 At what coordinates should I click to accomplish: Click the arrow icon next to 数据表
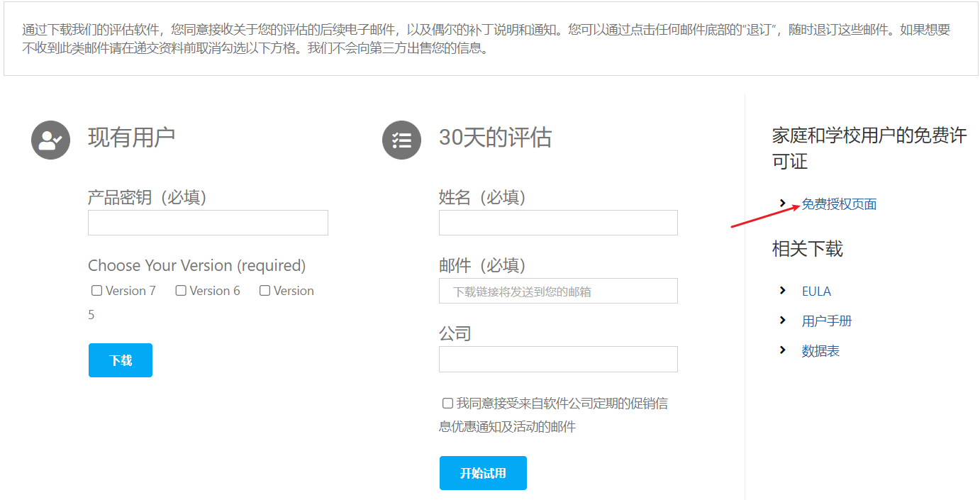tap(783, 350)
